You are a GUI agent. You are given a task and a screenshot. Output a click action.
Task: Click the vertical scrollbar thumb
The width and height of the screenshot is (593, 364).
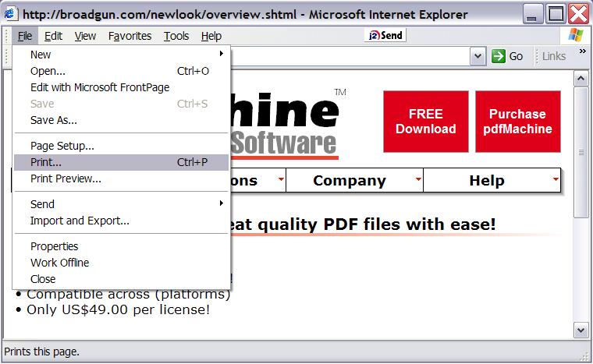[581, 152]
